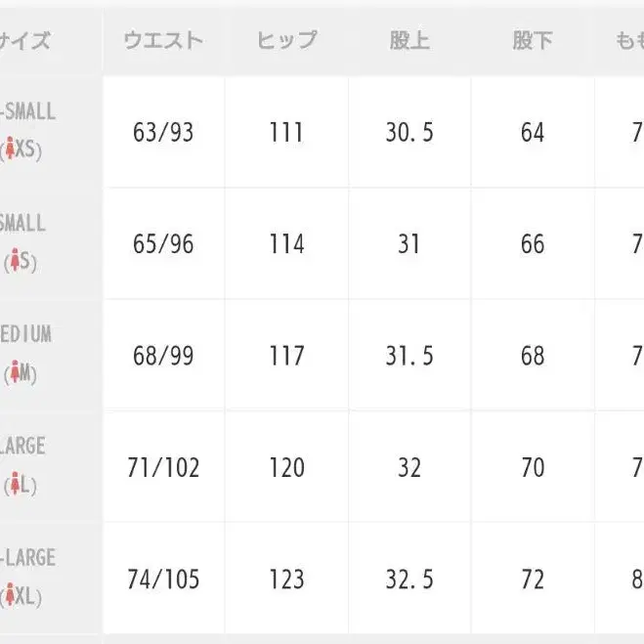Click the red female icon beside M
Viewport: 644px width, 644px height.
click(x=16, y=371)
